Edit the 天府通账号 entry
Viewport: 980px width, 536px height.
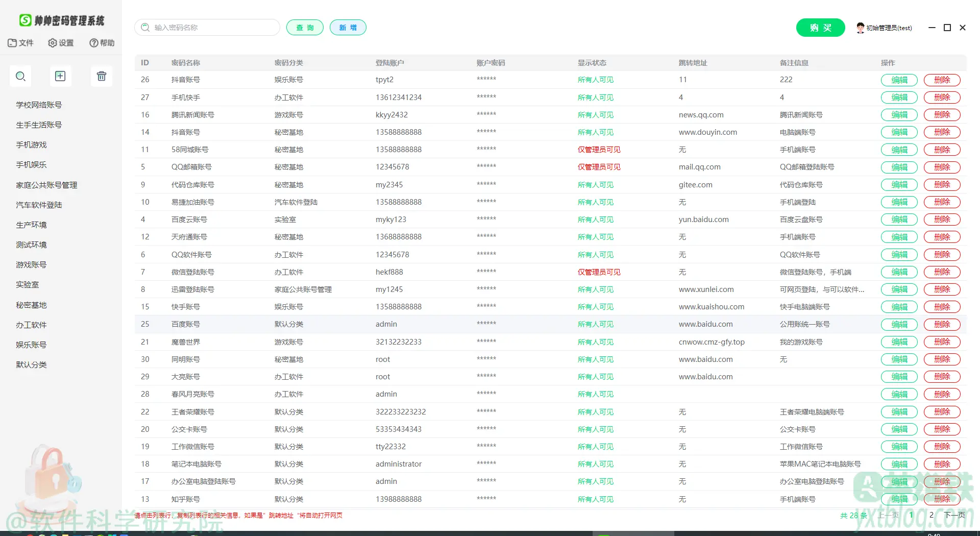coord(899,237)
